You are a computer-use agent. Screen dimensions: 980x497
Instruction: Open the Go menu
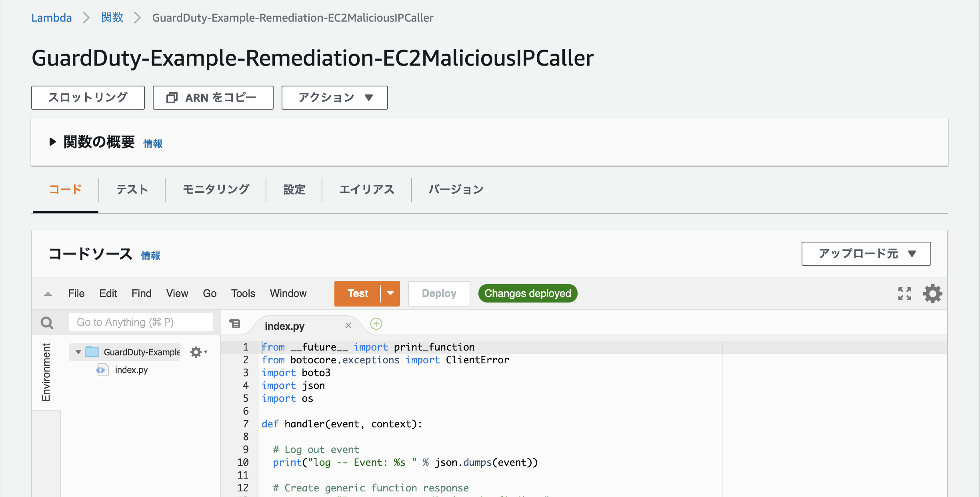point(210,294)
